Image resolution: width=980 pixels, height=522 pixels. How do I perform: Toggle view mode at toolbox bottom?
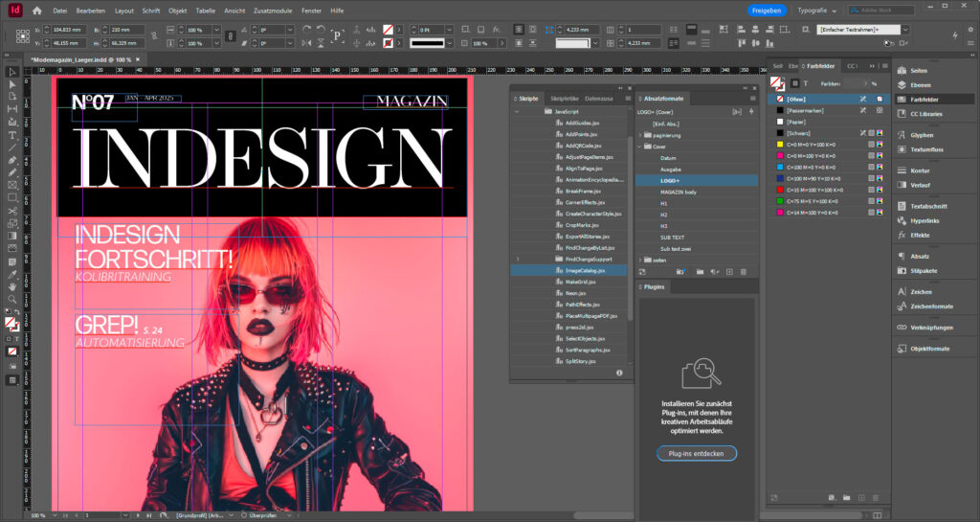click(x=11, y=380)
